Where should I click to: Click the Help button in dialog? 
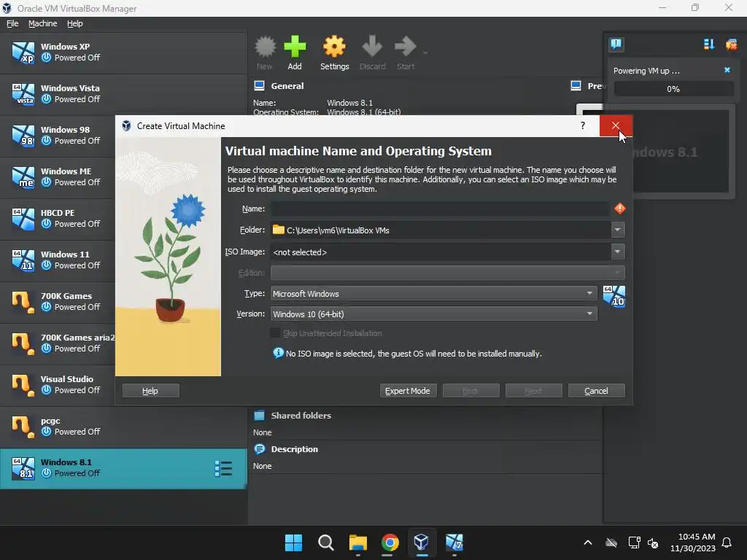click(x=150, y=391)
